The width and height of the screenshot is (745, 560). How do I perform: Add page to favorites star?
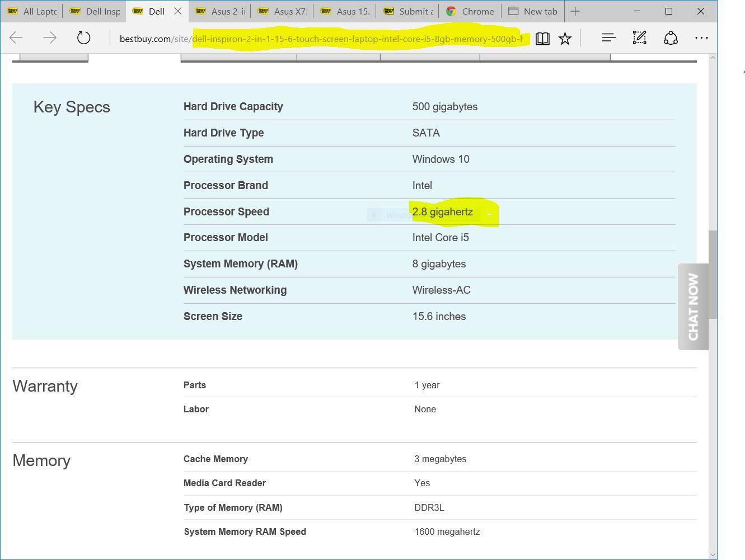tap(565, 38)
